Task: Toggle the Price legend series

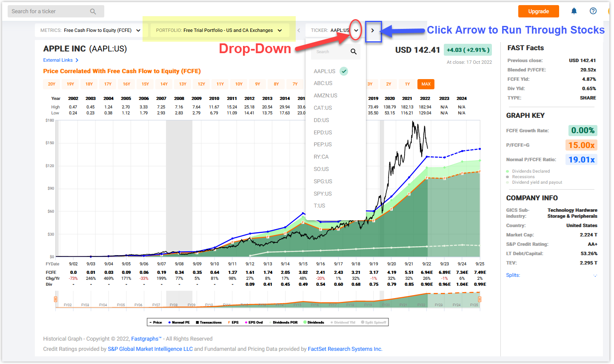Action: [155, 323]
